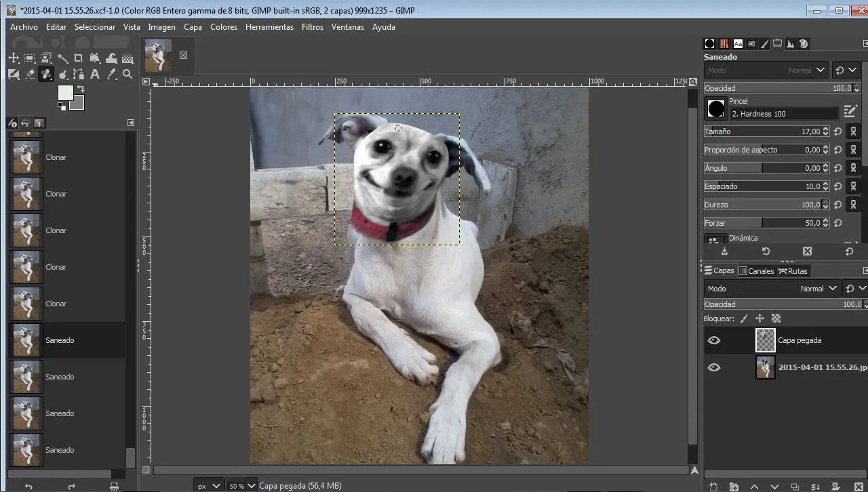Open the brush editor for Hardness 100

tap(850, 111)
